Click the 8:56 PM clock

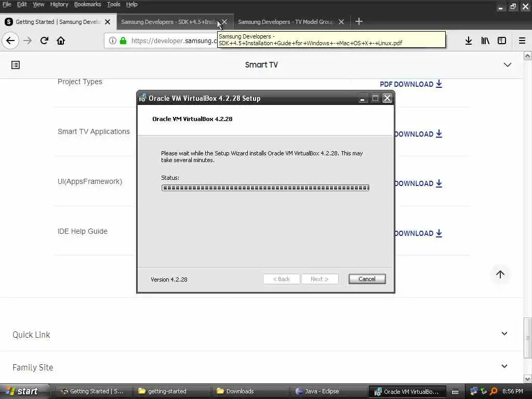coord(513,391)
